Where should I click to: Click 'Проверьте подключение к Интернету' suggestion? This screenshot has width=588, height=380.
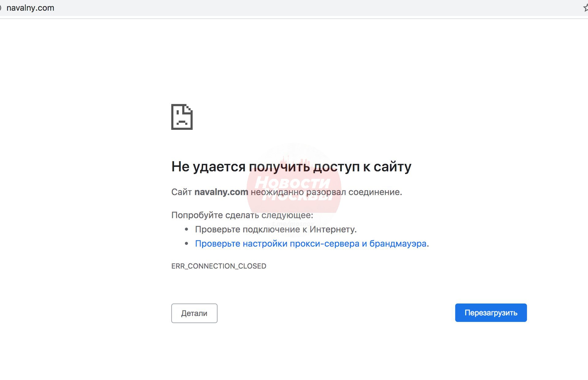click(x=276, y=229)
